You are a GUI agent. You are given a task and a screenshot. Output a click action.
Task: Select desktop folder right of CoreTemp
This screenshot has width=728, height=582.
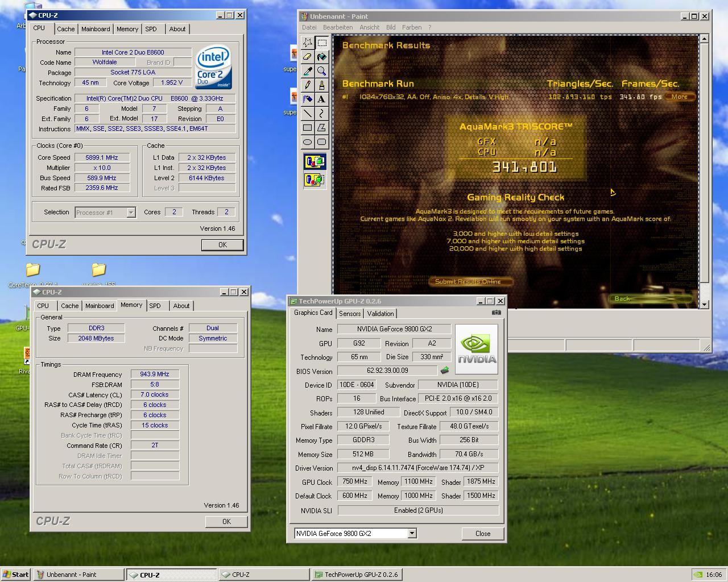pos(99,274)
